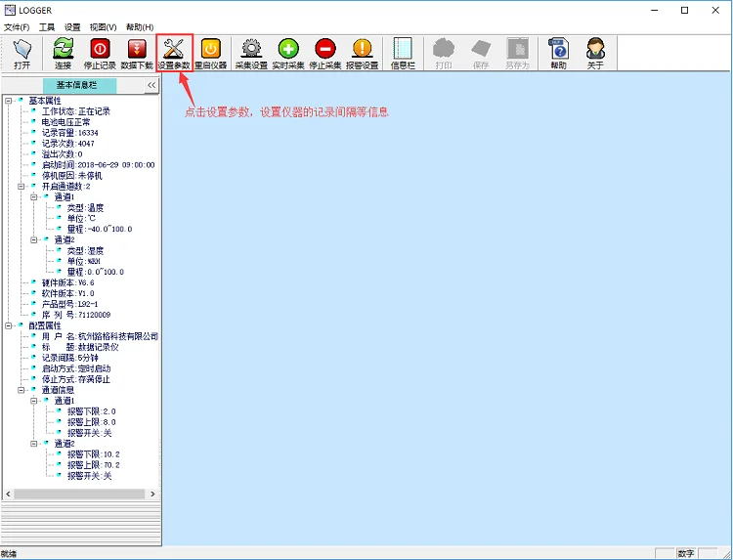This screenshot has height=560, width=733.
Task: Click the tree horizontal scrollbar thumb
Action: 79,494
